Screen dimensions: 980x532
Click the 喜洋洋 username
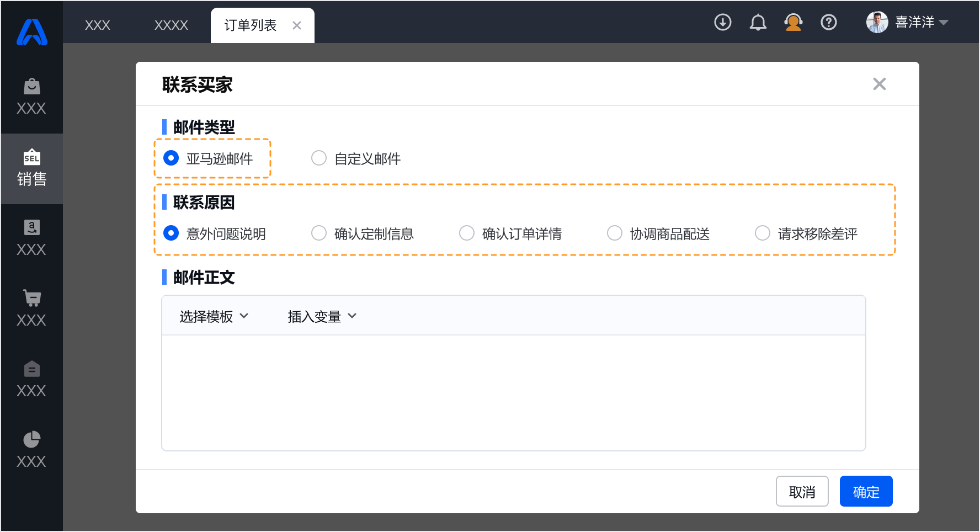[x=915, y=22]
